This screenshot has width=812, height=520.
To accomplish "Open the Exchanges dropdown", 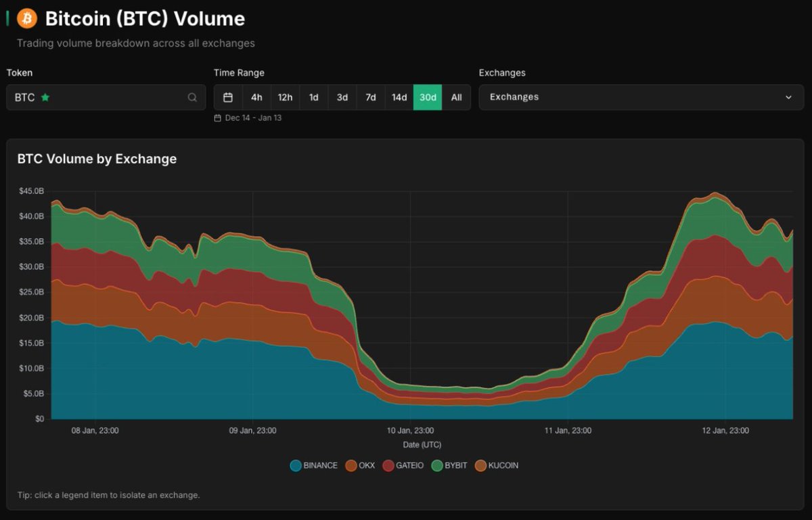I will coord(641,97).
